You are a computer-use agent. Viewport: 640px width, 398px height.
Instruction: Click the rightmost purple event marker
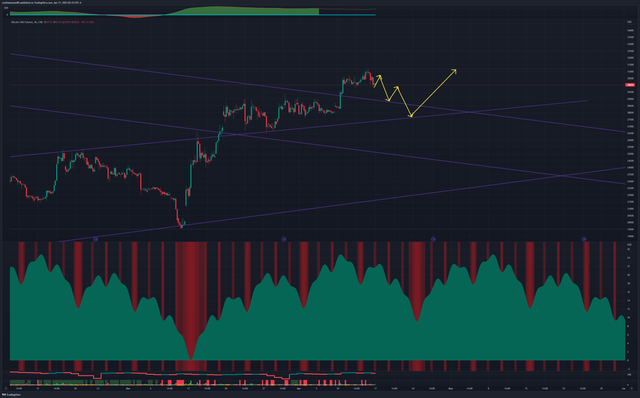tap(584, 239)
